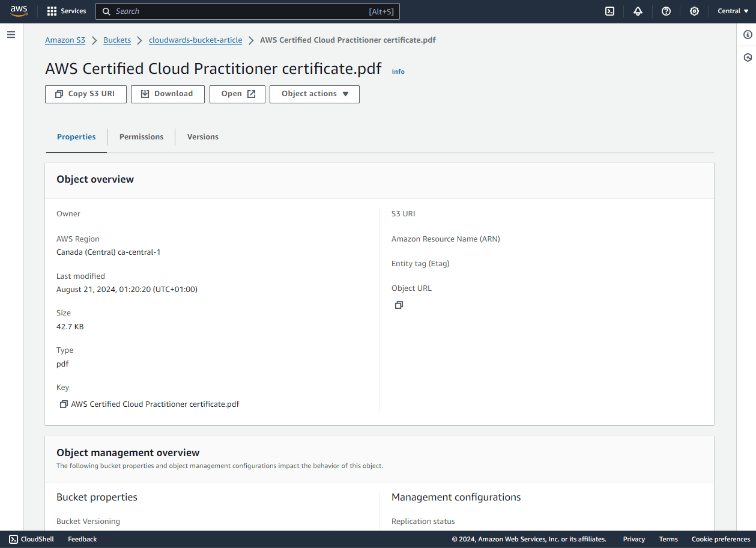This screenshot has width=756, height=548.
Task: Click the Key file name text
Action: 155,404
